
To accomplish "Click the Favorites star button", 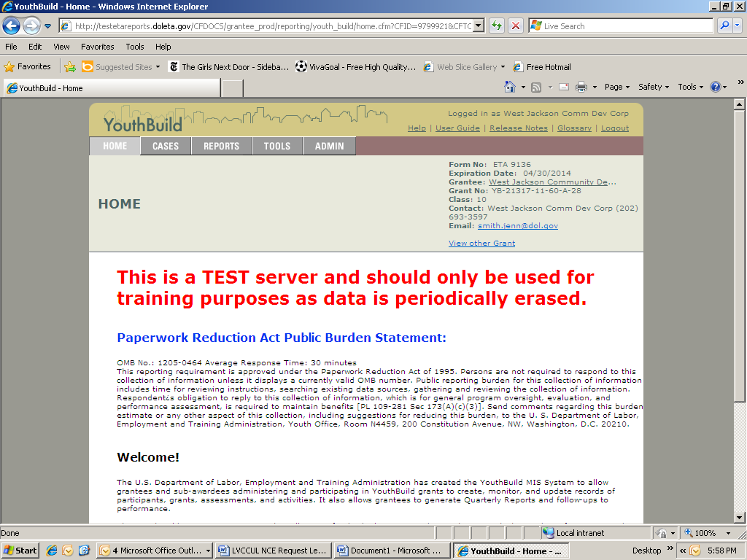I will click(27, 66).
